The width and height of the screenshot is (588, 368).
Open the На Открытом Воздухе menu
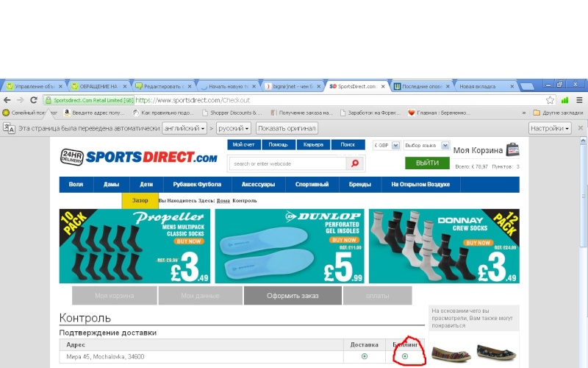[x=420, y=185]
